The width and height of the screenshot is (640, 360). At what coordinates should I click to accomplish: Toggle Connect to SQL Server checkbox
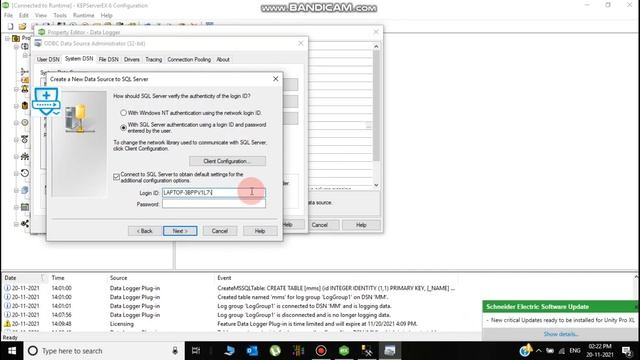[x=116, y=177]
